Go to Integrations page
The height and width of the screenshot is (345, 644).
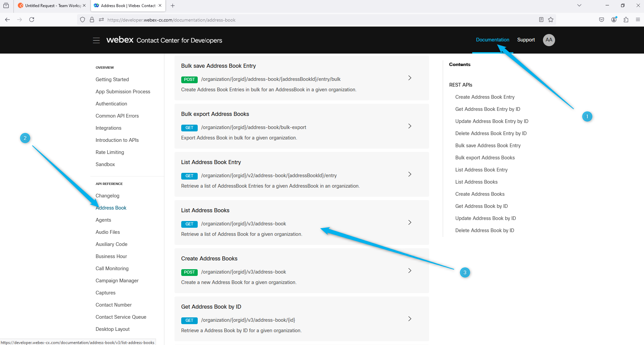pyautogui.click(x=108, y=128)
